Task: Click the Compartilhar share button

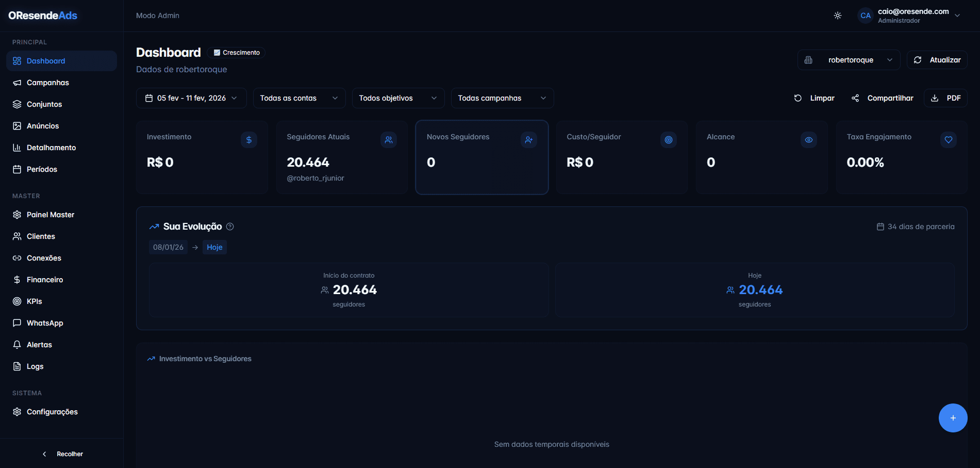Action: click(882, 98)
